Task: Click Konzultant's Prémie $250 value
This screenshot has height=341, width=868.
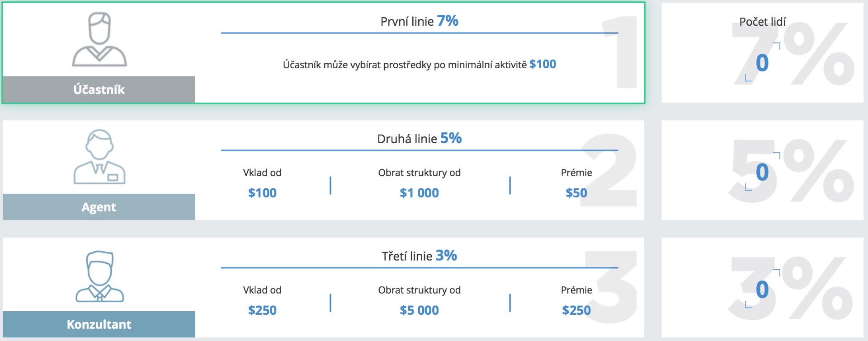Action: [x=576, y=310]
